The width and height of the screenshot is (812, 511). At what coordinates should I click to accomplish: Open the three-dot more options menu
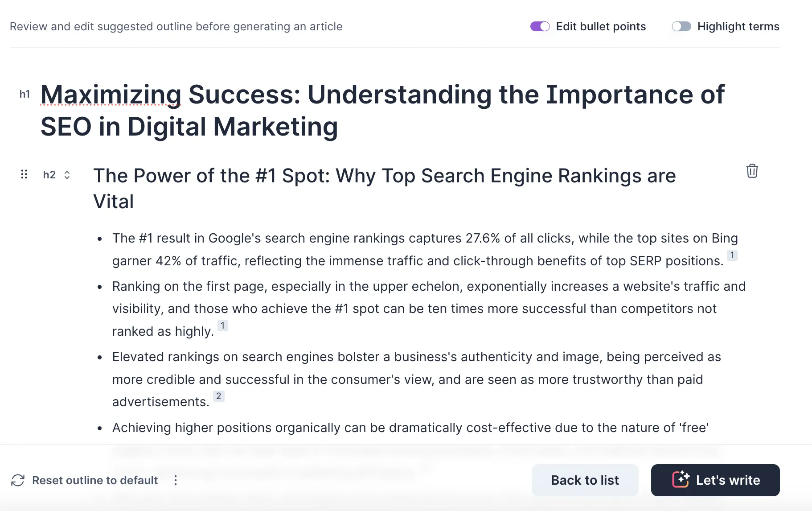point(176,480)
